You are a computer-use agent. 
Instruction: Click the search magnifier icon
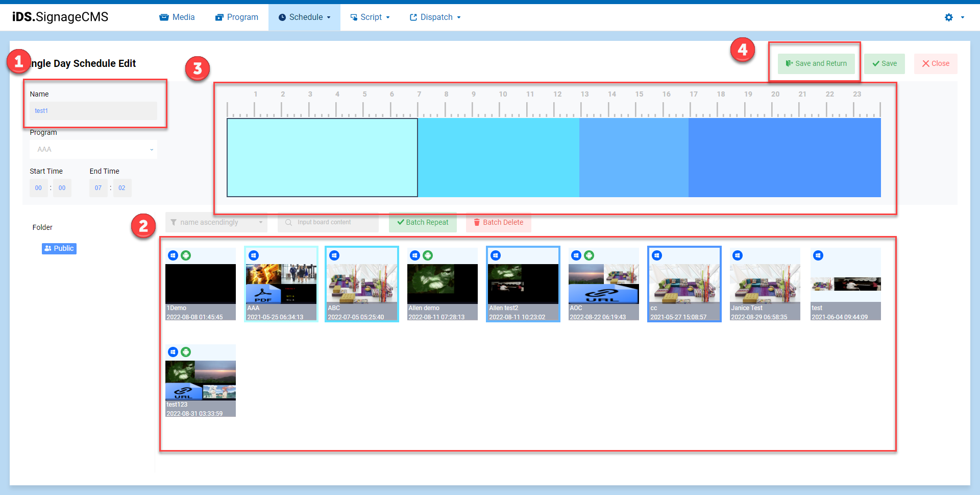click(x=289, y=222)
